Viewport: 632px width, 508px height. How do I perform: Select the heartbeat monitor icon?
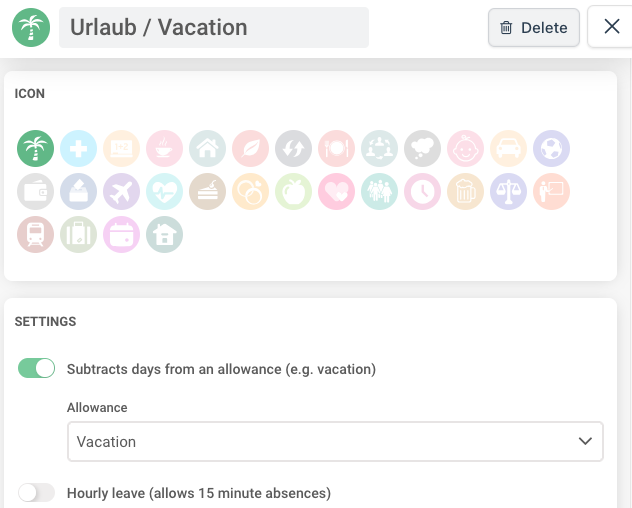[164, 192]
